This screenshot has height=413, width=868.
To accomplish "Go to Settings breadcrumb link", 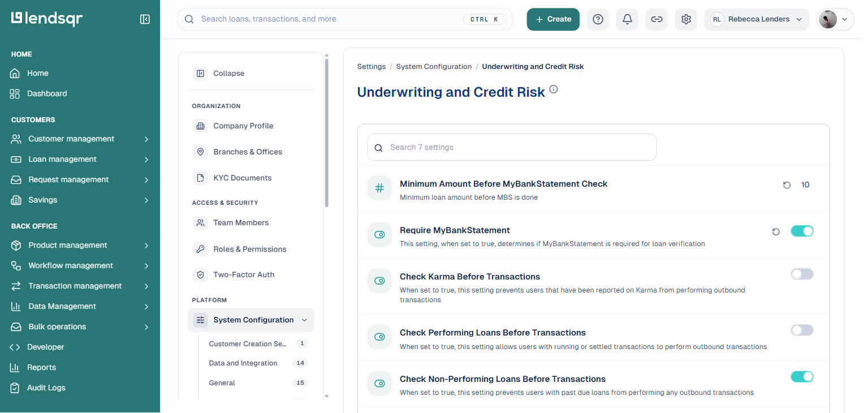I will pyautogui.click(x=372, y=67).
